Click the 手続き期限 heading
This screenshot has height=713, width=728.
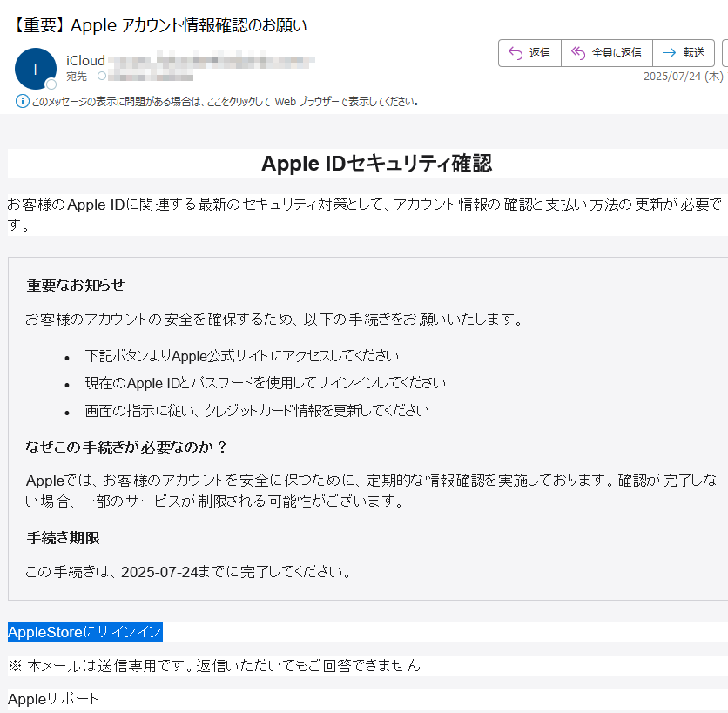coord(64,537)
